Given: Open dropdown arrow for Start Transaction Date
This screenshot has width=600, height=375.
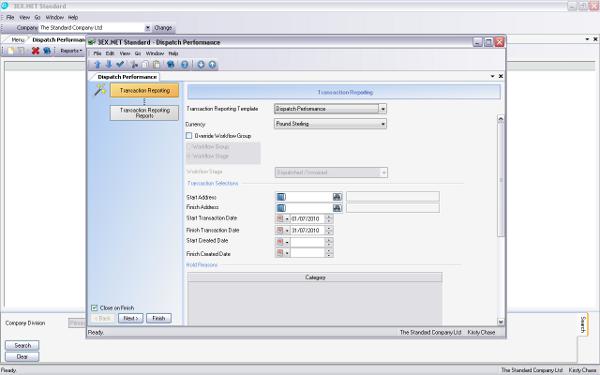Looking at the screenshot, I should click(287, 219).
